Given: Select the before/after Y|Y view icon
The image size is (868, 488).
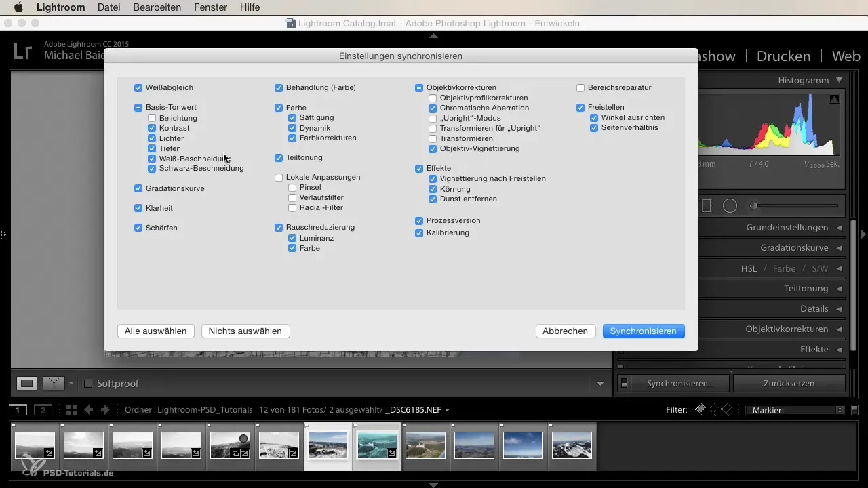Looking at the screenshot, I should tap(54, 384).
